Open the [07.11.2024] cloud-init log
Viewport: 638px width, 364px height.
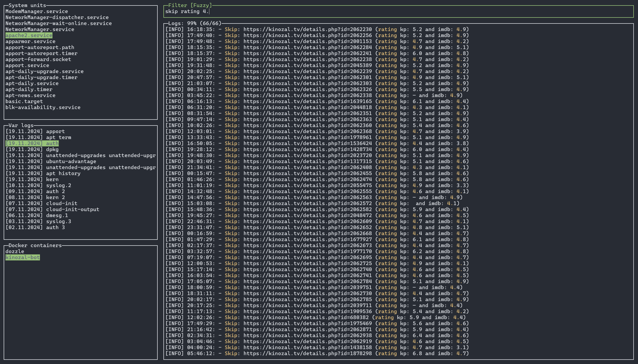[x=41, y=203]
